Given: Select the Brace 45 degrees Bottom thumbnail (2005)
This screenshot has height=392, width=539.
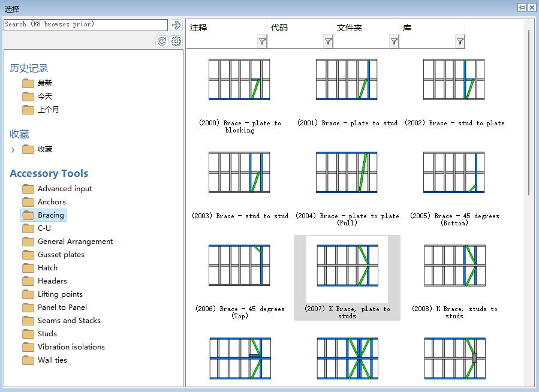Looking at the screenshot, I should [454, 173].
